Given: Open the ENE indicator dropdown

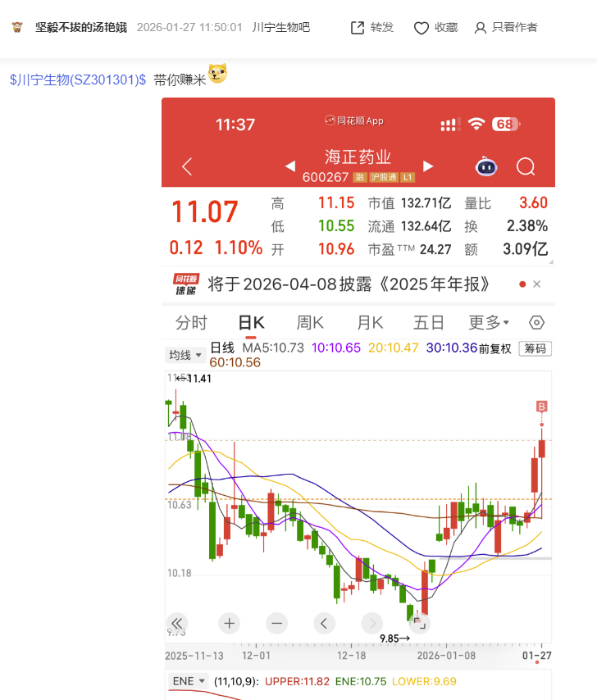Looking at the screenshot, I should coord(188,681).
